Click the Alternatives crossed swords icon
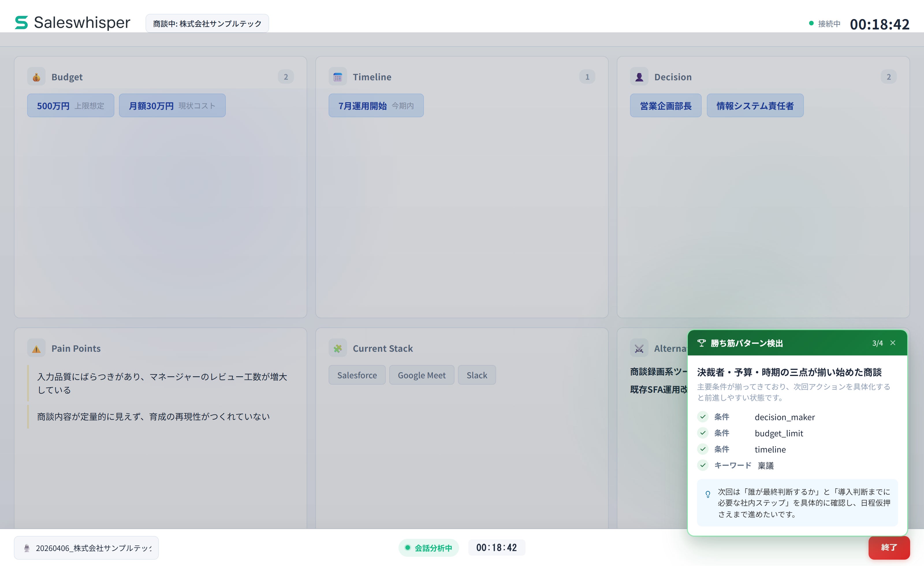 (x=639, y=349)
